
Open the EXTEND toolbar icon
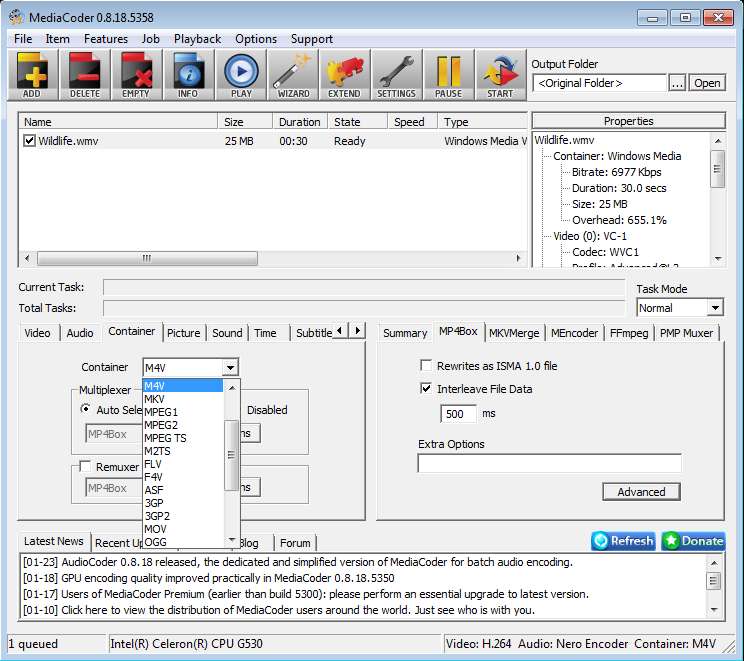(345, 75)
